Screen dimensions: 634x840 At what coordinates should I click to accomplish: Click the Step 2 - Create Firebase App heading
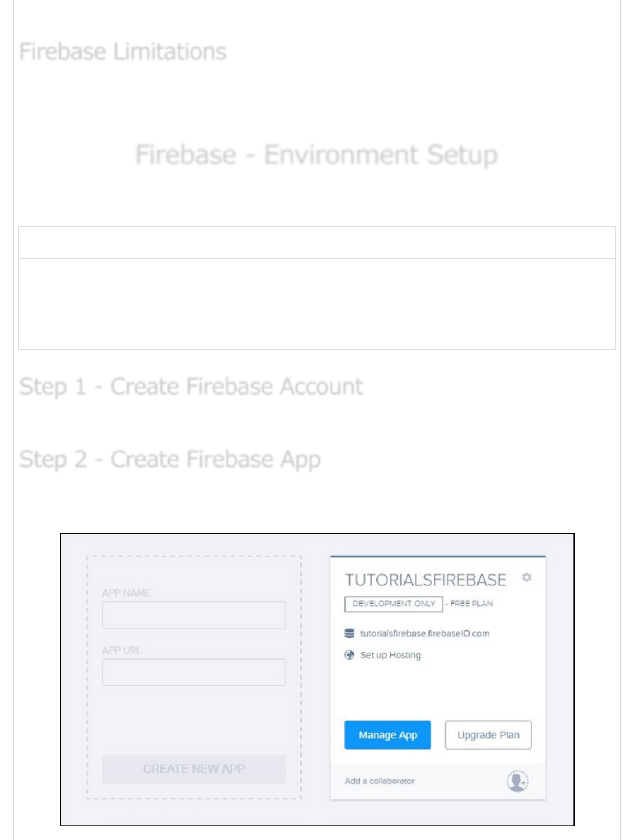170,460
